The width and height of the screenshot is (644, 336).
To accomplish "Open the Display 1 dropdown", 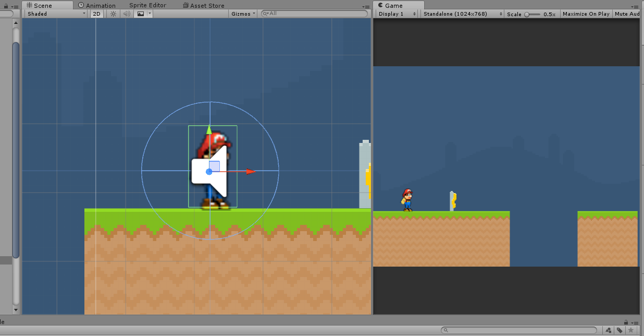I will 397,14.
